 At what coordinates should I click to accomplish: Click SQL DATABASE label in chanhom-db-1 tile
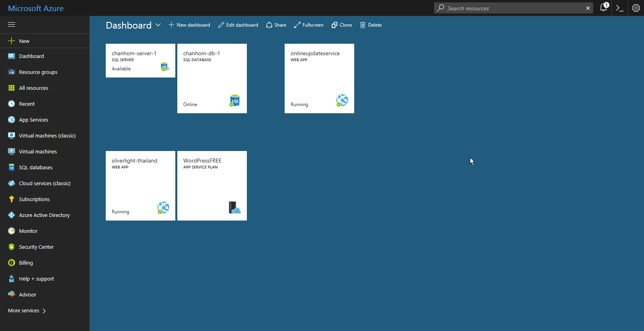(197, 60)
